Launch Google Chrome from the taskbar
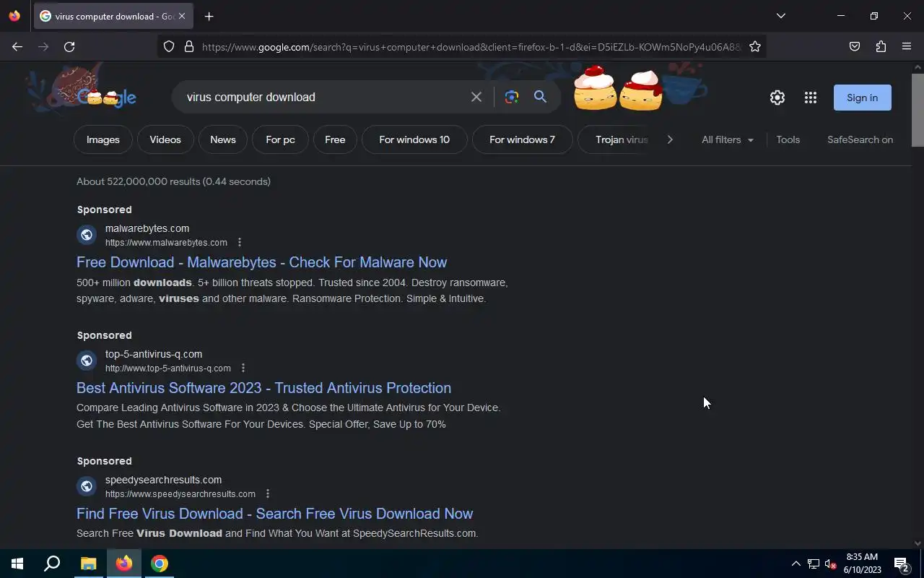Screen dimensions: 924x578 (160, 564)
